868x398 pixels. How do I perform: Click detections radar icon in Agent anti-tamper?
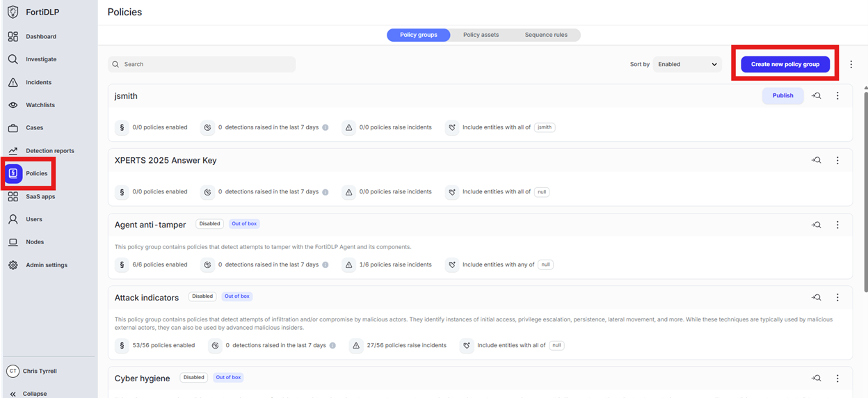207,264
